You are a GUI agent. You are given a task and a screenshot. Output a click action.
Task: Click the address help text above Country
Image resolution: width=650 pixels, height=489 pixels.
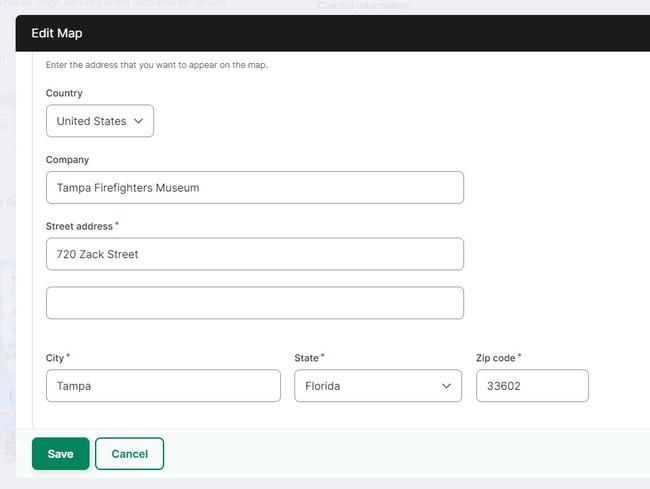coord(156,65)
